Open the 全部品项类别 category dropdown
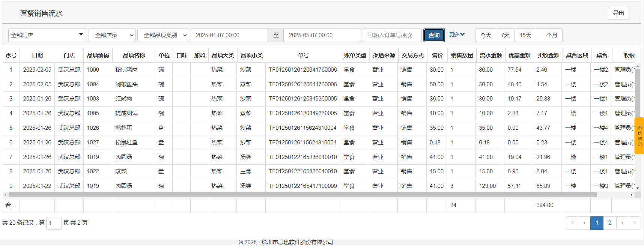The width and height of the screenshot is (644, 246). (163, 35)
